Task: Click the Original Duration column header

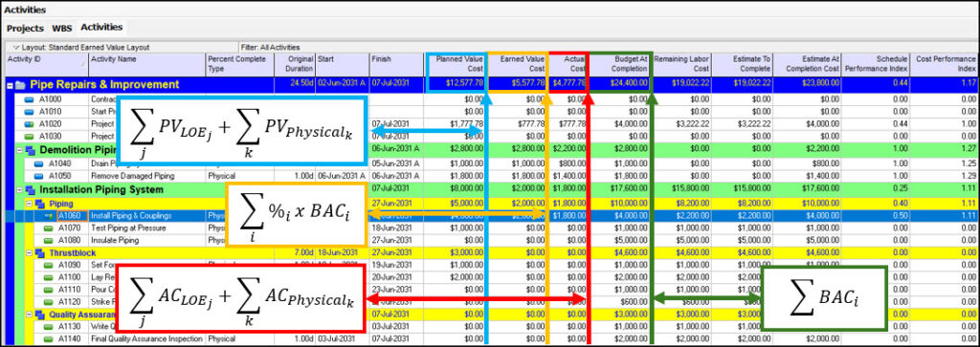Action: tap(295, 64)
